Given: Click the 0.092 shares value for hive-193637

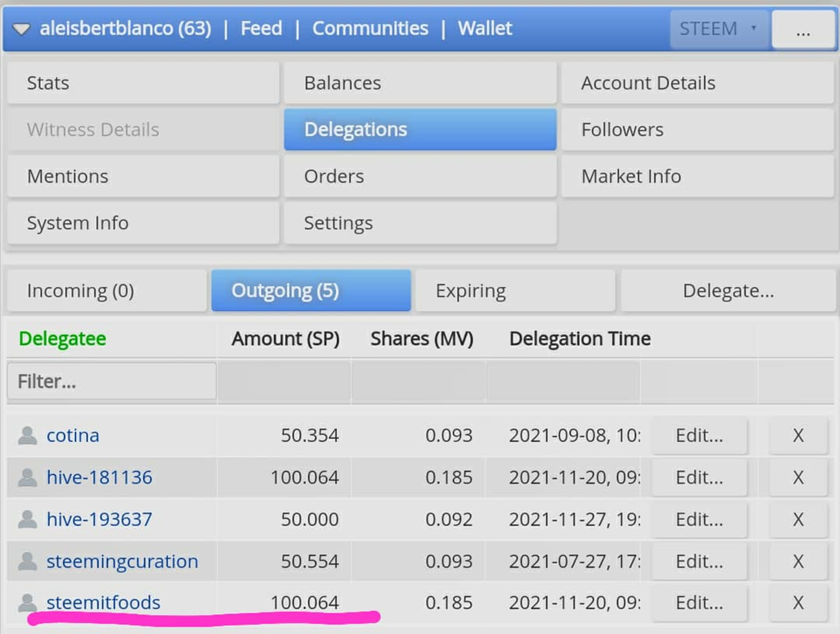Looking at the screenshot, I should click(449, 519).
